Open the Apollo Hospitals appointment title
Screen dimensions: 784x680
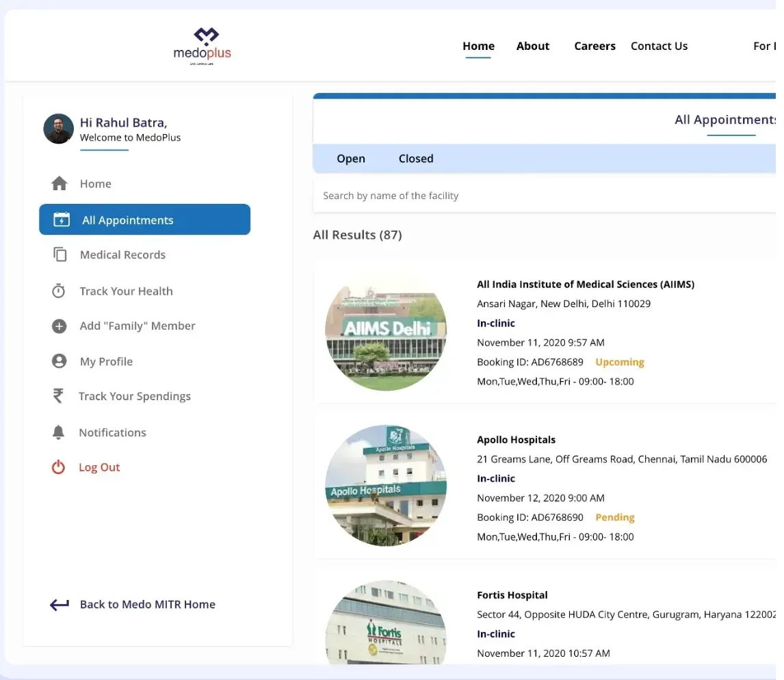(x=516, y=439)
